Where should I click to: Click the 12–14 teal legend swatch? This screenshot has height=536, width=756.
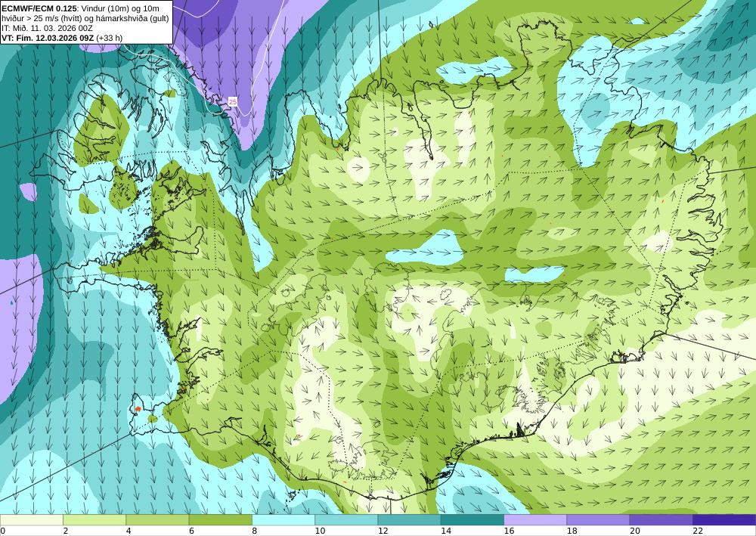point(409,520)
